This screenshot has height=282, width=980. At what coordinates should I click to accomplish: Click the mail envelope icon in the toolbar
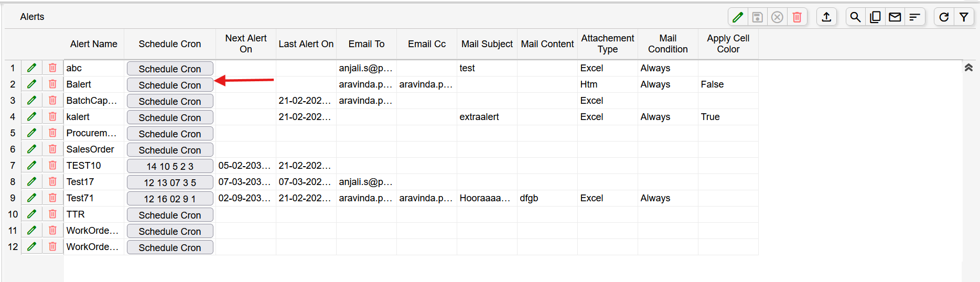click(x=895, y=17)
